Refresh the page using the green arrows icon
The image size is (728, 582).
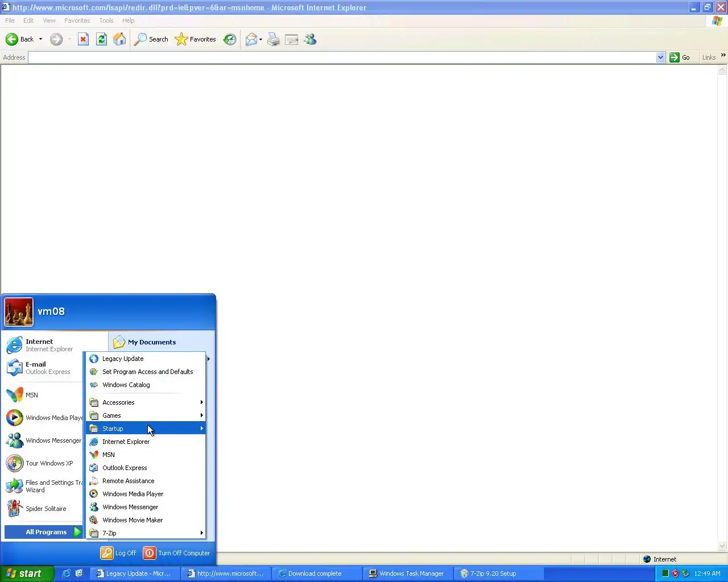101,39
